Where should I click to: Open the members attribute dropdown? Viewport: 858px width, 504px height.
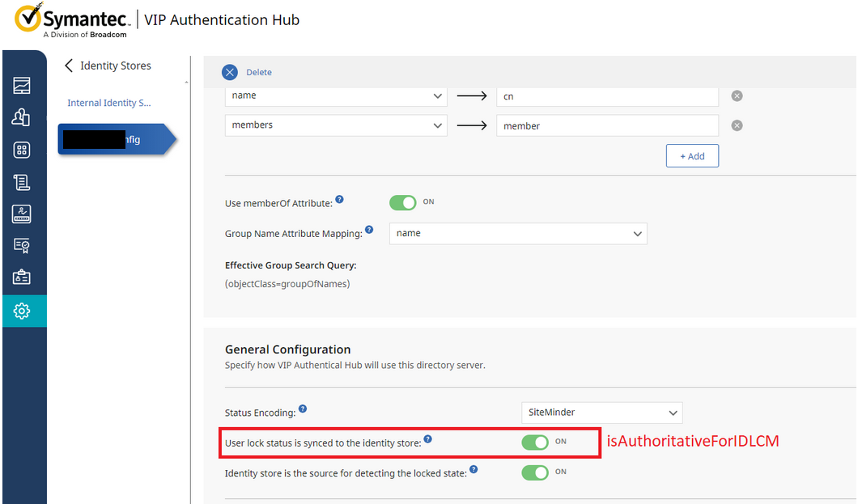tap(336, 125)
